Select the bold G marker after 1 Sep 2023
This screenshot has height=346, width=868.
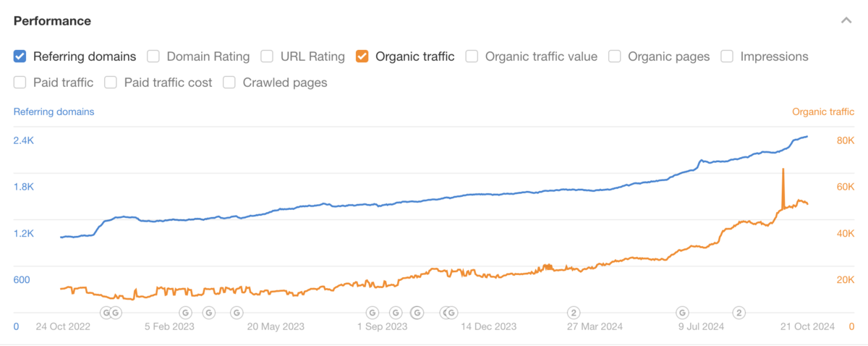tap(417, 313)
